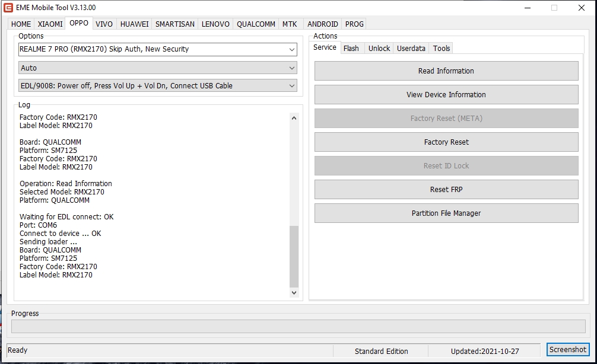Click the Screenshot button
The image size is (597, 364).
[568, 350]
